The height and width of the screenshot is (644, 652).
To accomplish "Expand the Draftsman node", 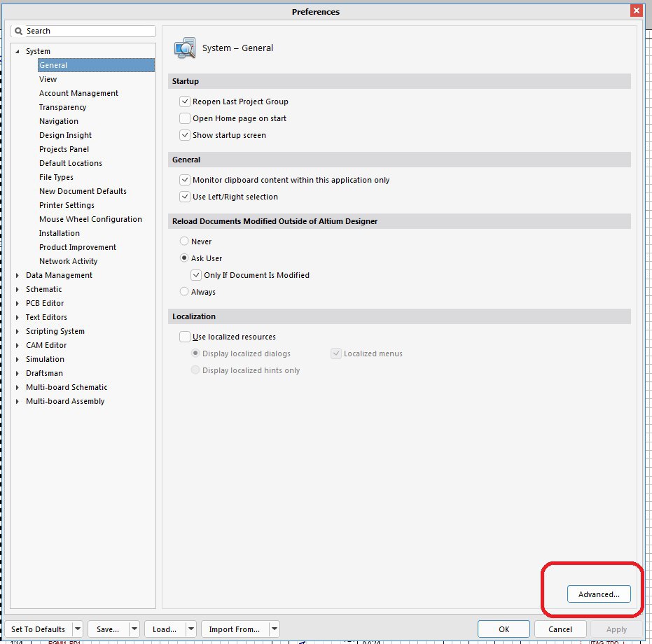I will [17, 373].
